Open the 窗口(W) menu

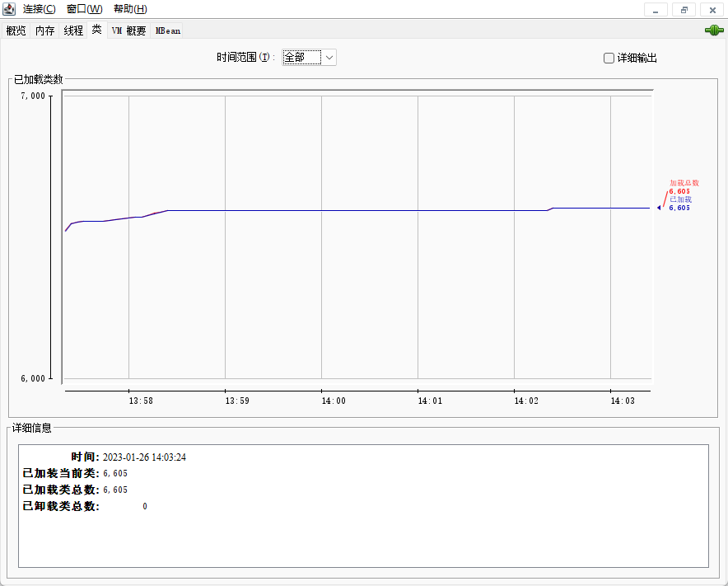tap(85, 9)
